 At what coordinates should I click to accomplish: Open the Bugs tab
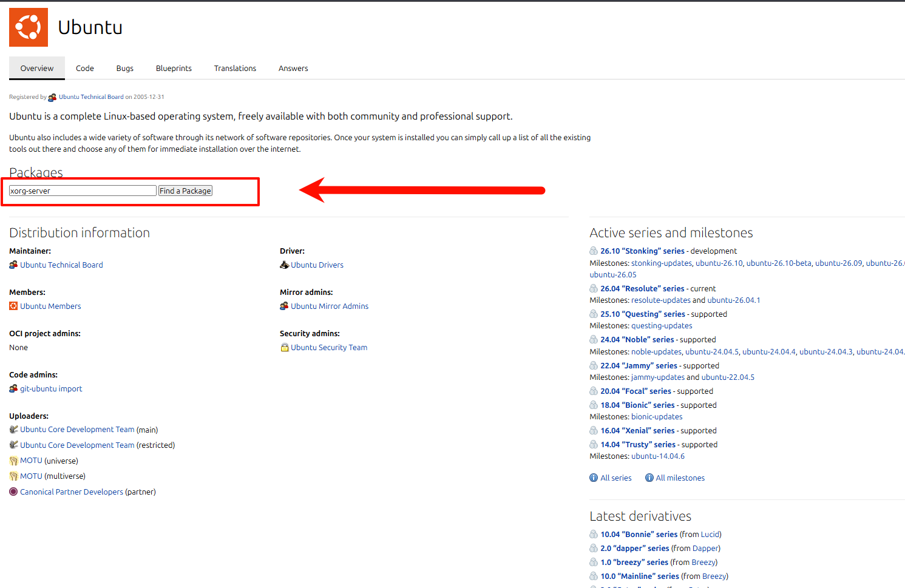(x=125, y=69)
